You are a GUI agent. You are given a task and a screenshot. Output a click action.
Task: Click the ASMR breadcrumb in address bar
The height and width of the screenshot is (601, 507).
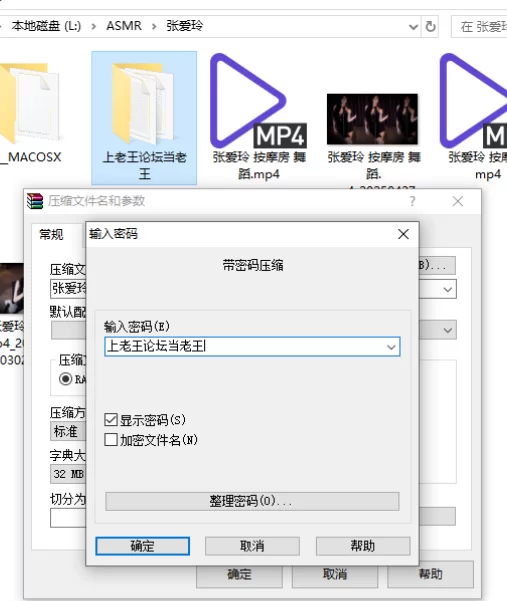[124, 26]
